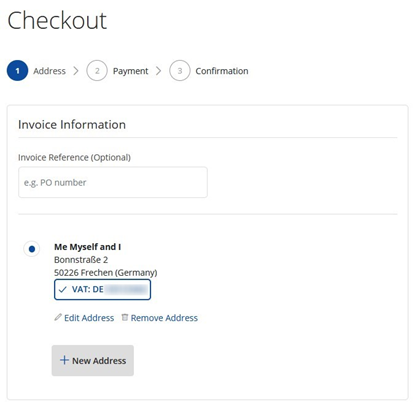Click the Invoice Information heading

tap(72, 125)
